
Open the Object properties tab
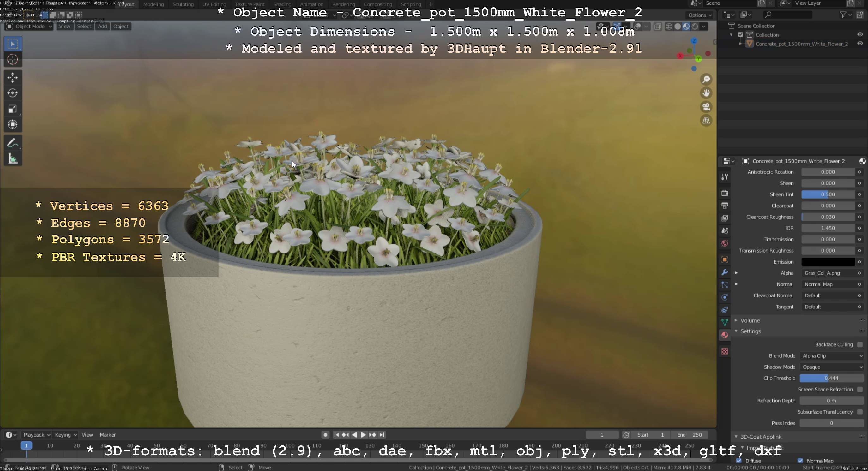point(725,259)
